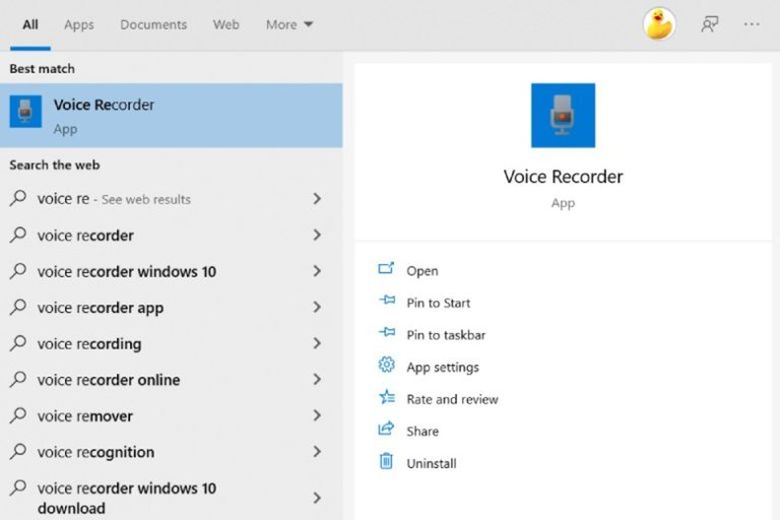Click the Rate and review star icon
Screen dimensions: 780x520
click(x=387, y=397)
